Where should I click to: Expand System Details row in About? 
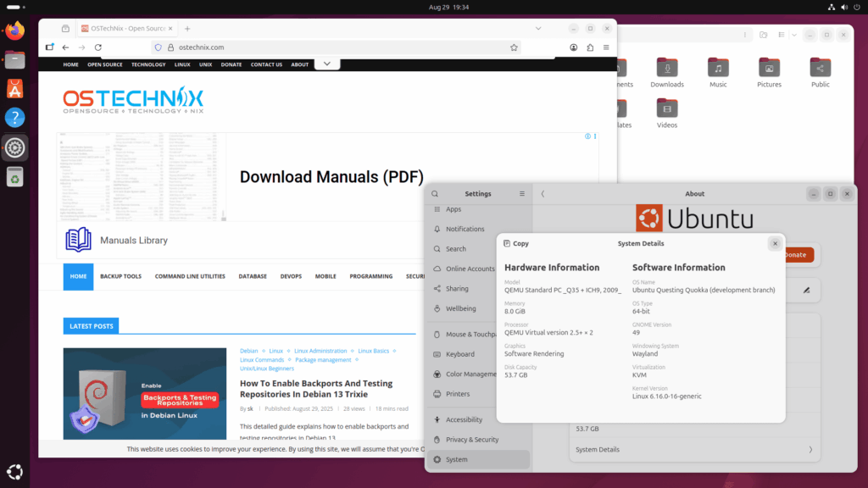(x=694, y=450)
